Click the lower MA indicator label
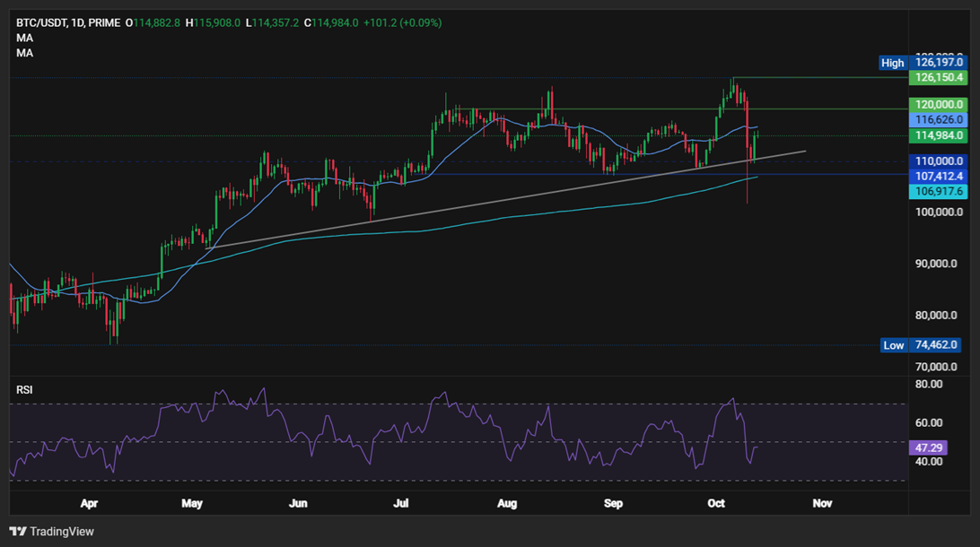Image resolution: width=980 pixels, height=547 pixels. click(x=25, y=54)
